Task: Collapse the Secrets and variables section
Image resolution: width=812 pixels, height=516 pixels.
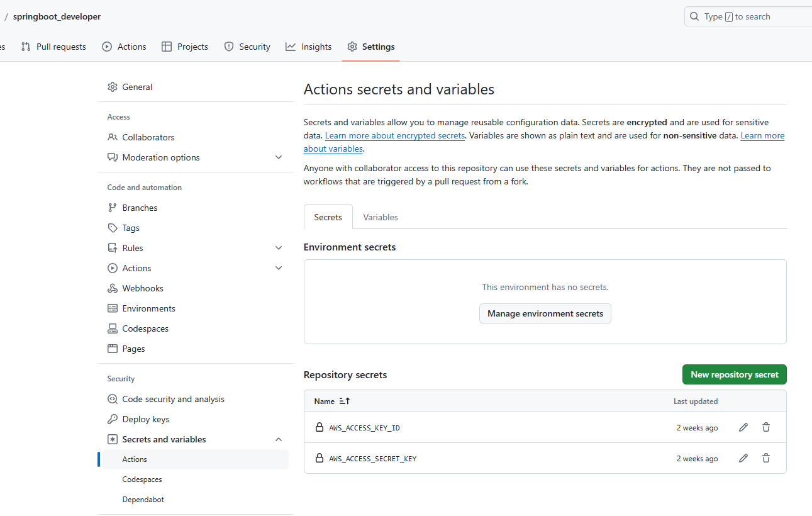Action: click(x=279, y=439)
